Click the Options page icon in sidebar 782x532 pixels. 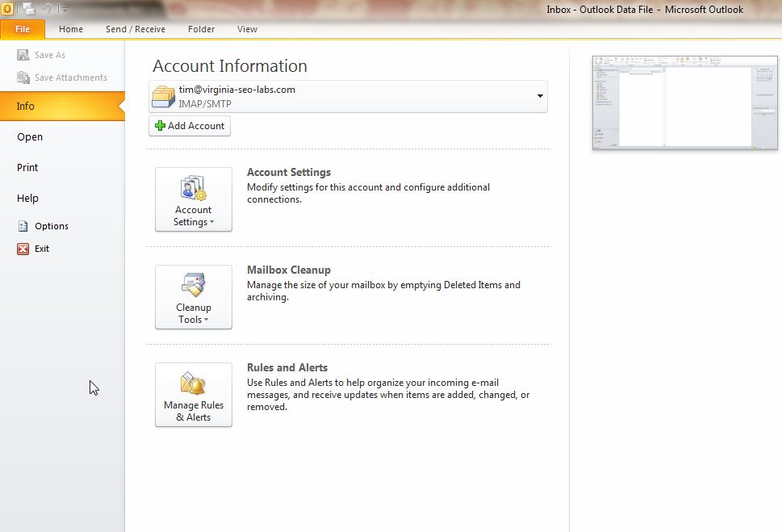coord(23,226)
